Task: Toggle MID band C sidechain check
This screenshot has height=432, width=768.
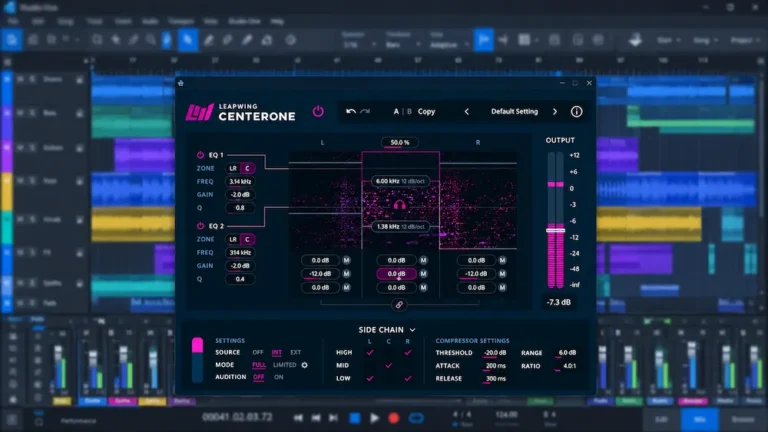Action: point(388,365)
